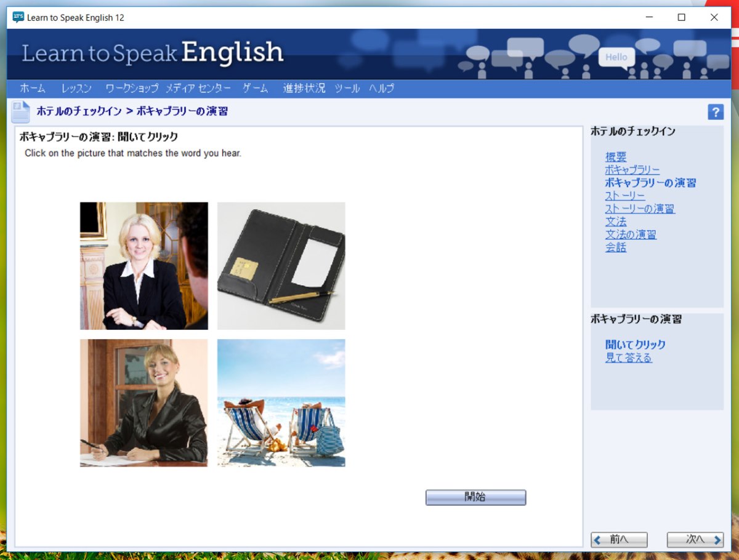Open the 概要 link in sidebar

[x=616, y=157]
